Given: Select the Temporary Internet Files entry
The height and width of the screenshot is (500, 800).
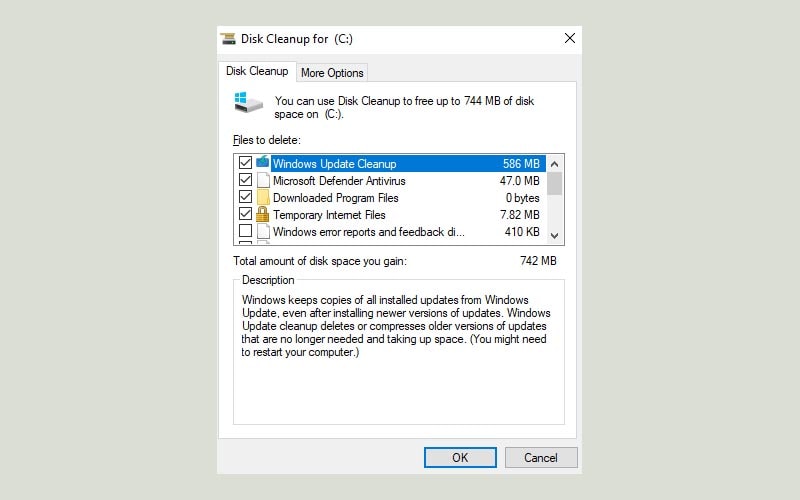Looking at the screenshot, I should pyautogui.click(x=390, y=215).
